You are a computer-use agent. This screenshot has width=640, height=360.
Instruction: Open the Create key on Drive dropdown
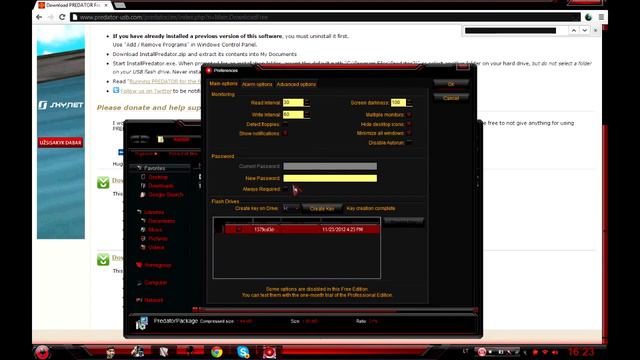pos(291,208)
